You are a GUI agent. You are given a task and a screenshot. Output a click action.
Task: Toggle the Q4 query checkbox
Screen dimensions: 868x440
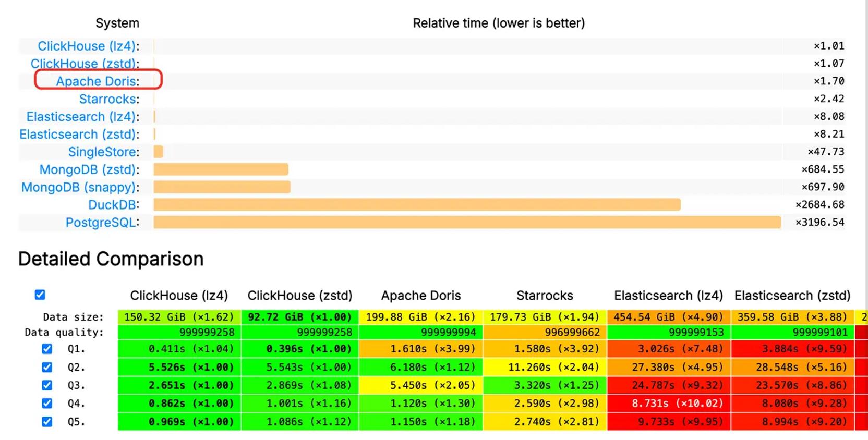click(x=47, y=404)
